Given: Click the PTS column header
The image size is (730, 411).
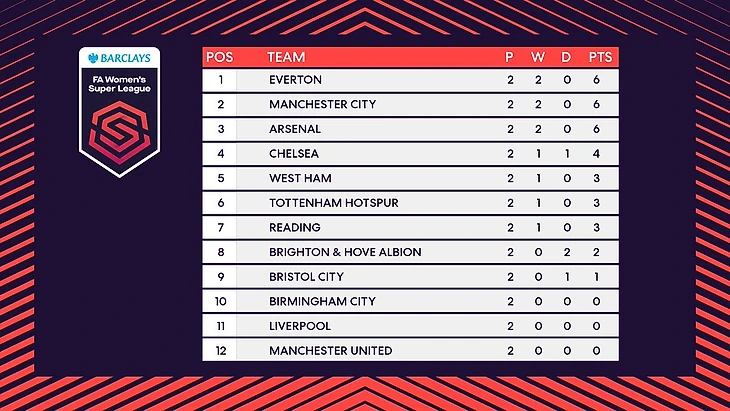Looking at the screenshot, I should (x=601, y=57).
